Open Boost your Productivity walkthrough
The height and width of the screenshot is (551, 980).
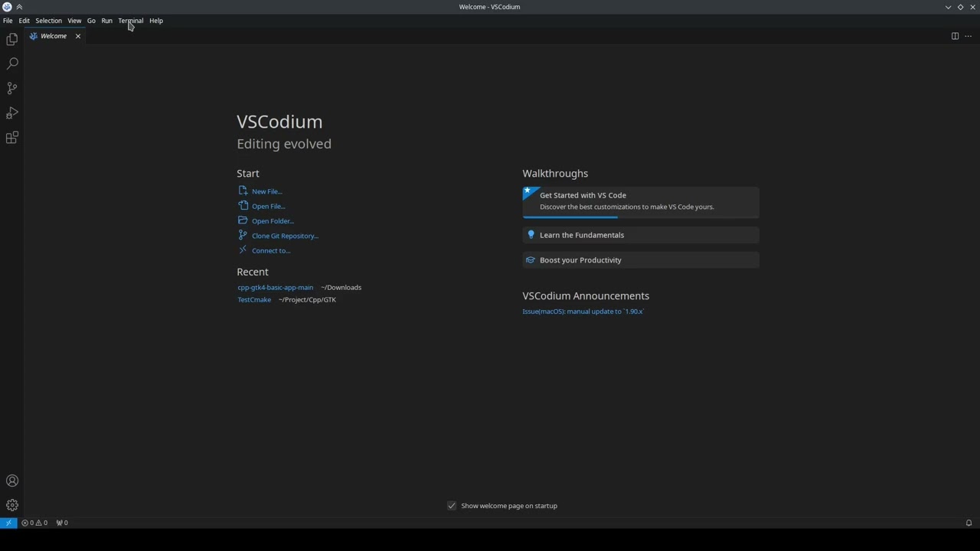641,260
